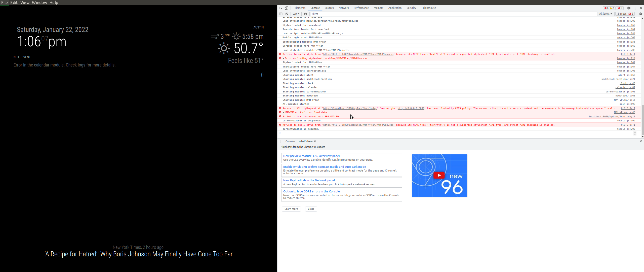Screen dimensions: 644x272
Task: Expand 'MMM-VPlan: Could not load data' error
Action: click(284, 112)
